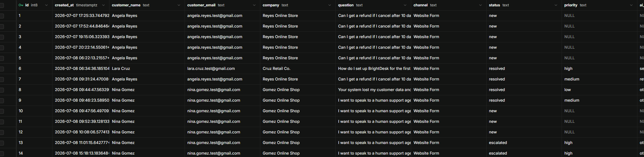Select the new status in row 1

524,16
